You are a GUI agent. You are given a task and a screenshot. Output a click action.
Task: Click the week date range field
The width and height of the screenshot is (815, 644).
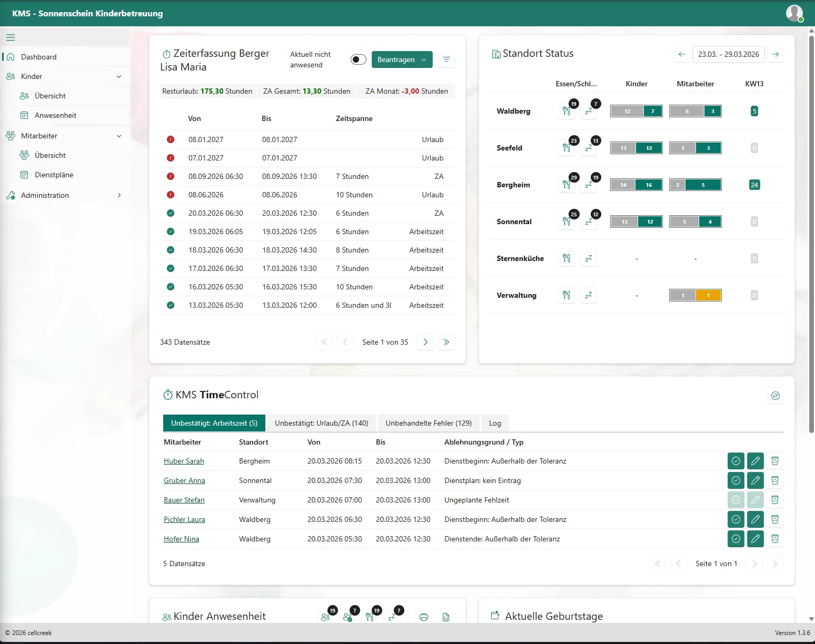point(729,54)
